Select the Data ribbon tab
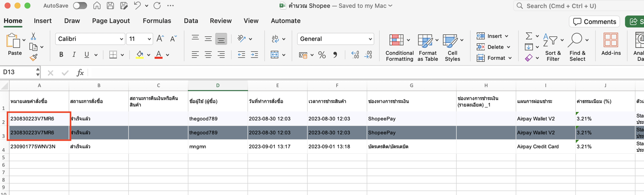The image size is (644, 195). 191,21
